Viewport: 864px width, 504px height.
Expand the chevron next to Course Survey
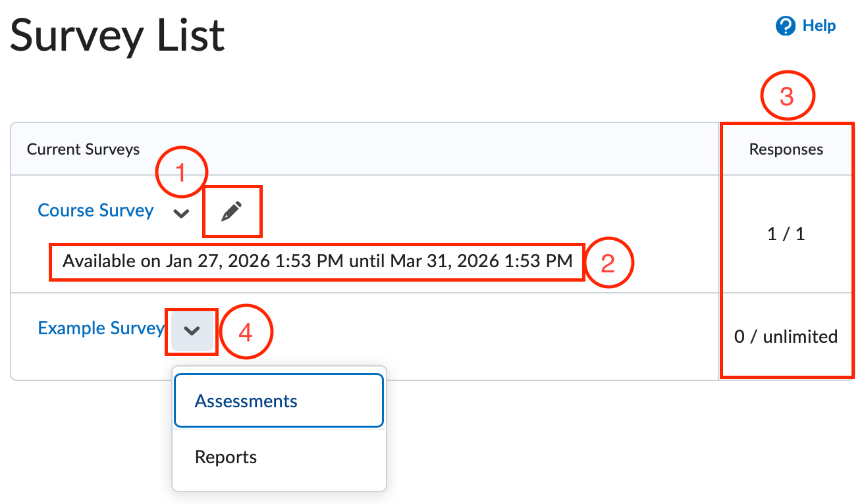(x=181, y=212)
